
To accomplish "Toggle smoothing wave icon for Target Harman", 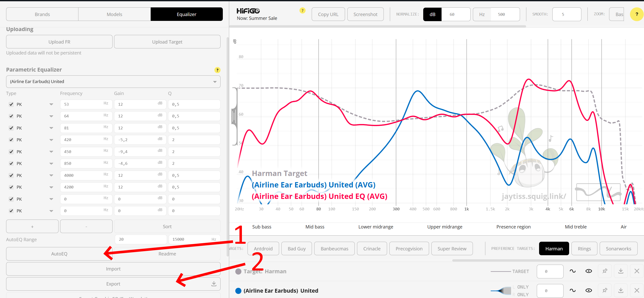I will [573, 271].
